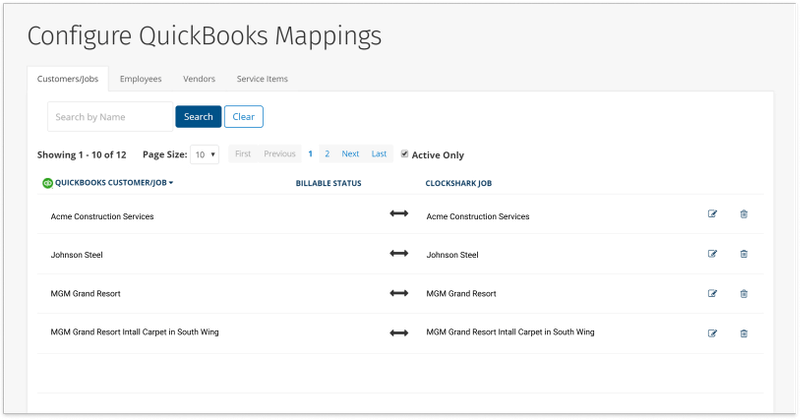Delete the Intall Carpet in South Wing mapping
This screenshot has width=800, height=419.
tap(744, 333)
